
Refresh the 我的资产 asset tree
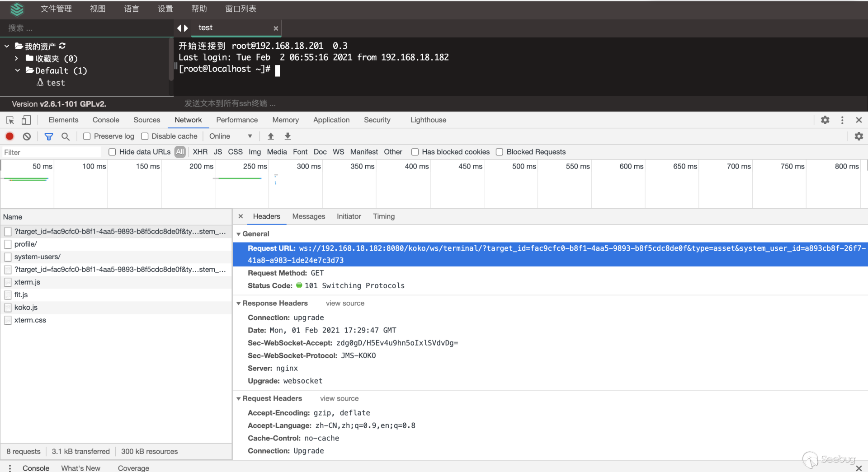tap(62, 46)
